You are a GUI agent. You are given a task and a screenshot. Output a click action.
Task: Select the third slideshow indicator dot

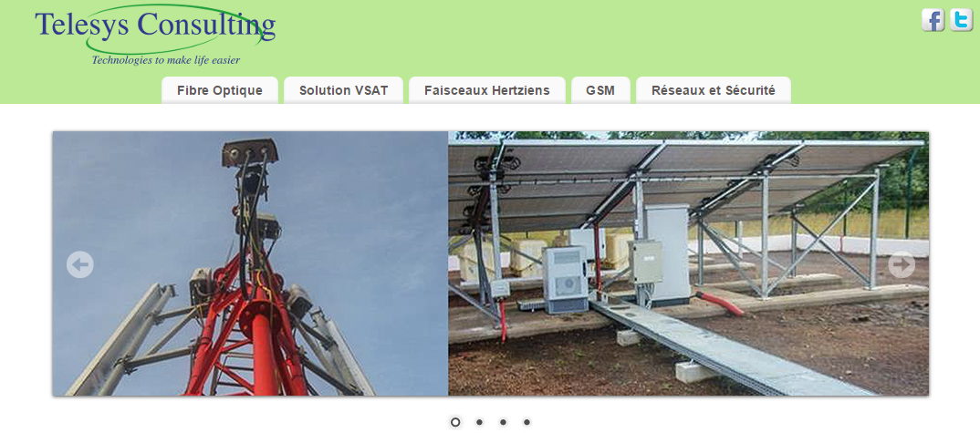503,422
